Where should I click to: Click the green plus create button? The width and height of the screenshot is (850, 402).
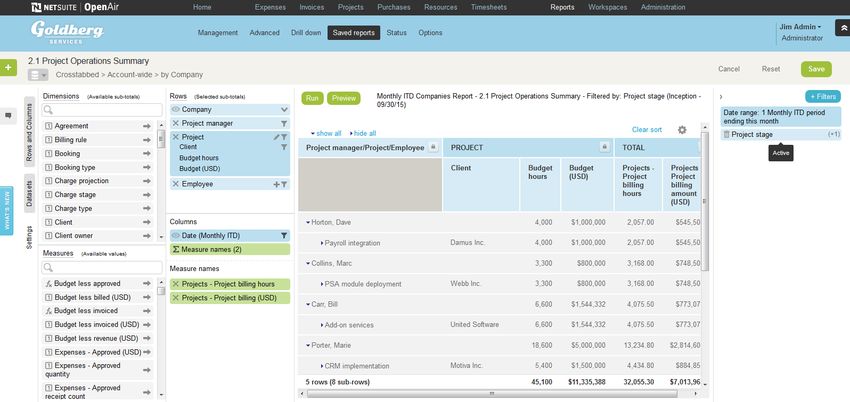pyautogui.click(x=8, y=68)
